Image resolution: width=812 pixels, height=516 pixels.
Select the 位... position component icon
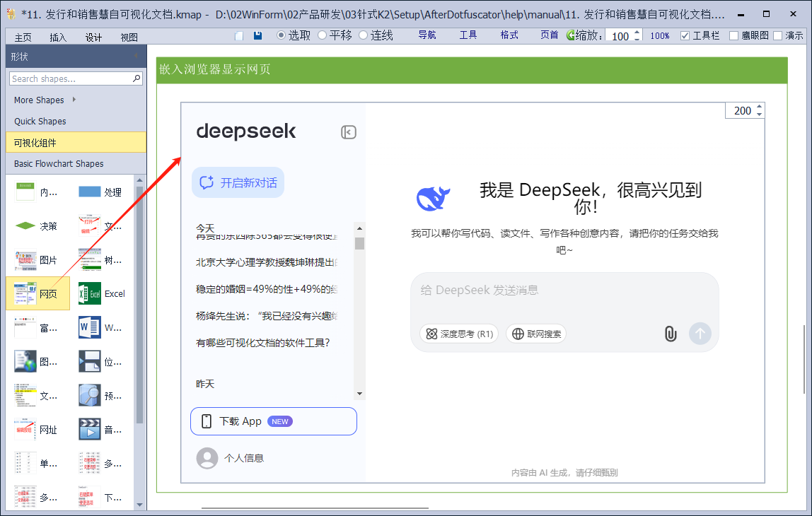tap(90, 361)
